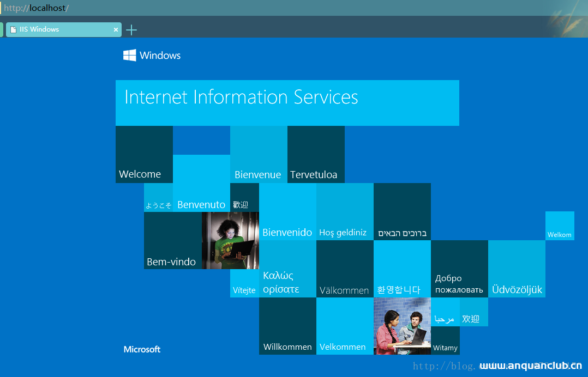This screenshot has width=588, height=377.
Task: Click the Microsoft logo text
Action: click(142, 349)
